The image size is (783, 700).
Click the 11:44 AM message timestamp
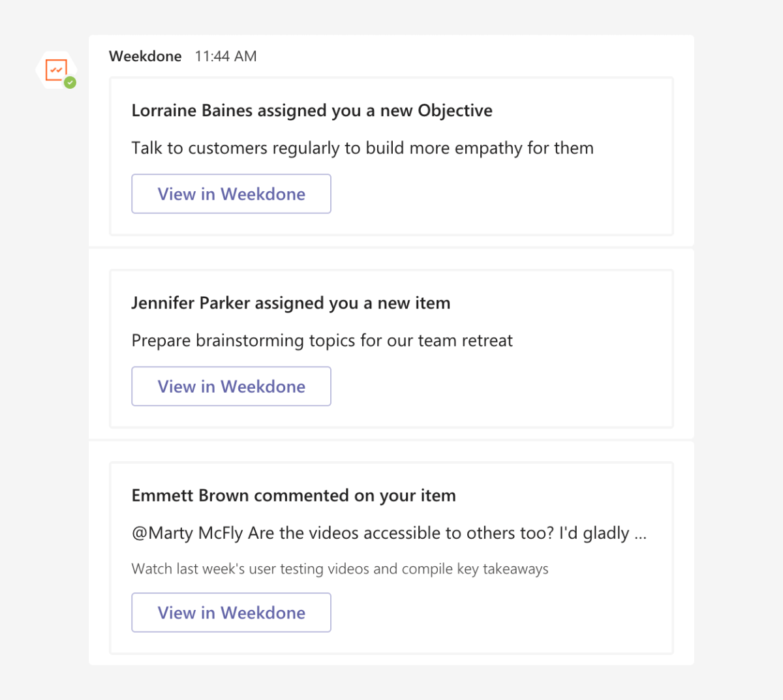tap(225, 56)
